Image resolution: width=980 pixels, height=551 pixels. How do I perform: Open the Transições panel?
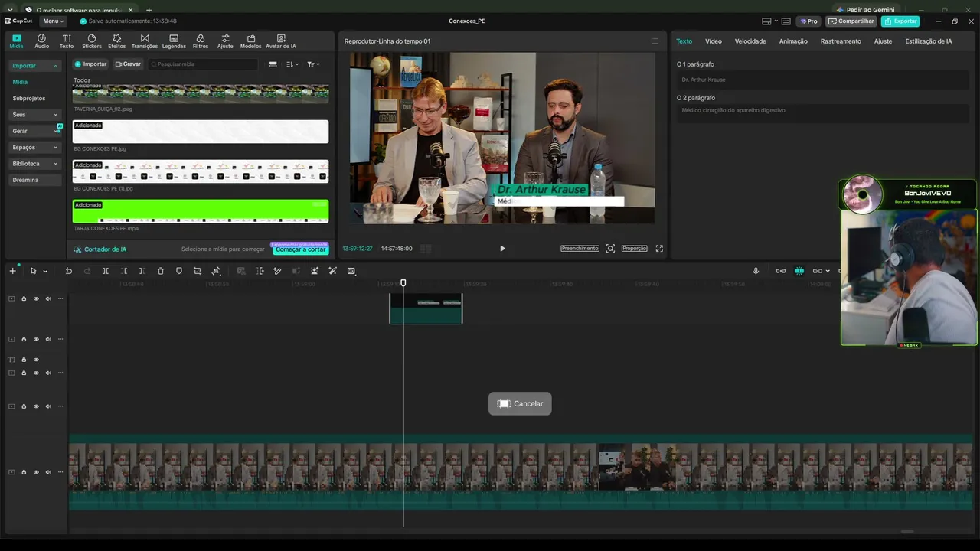click(145, 41)
